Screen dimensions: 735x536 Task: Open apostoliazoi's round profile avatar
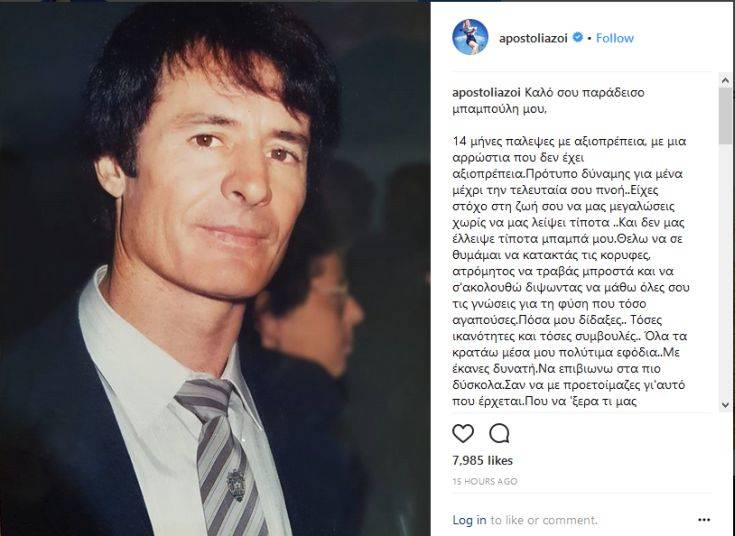tap(470, 37)
